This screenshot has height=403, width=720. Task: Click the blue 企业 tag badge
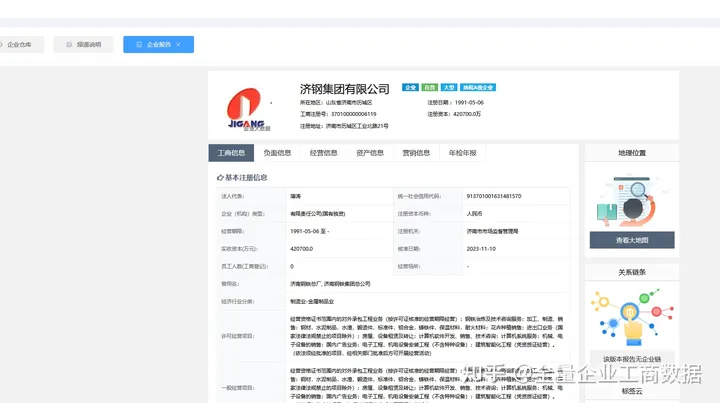pos(410,87)
